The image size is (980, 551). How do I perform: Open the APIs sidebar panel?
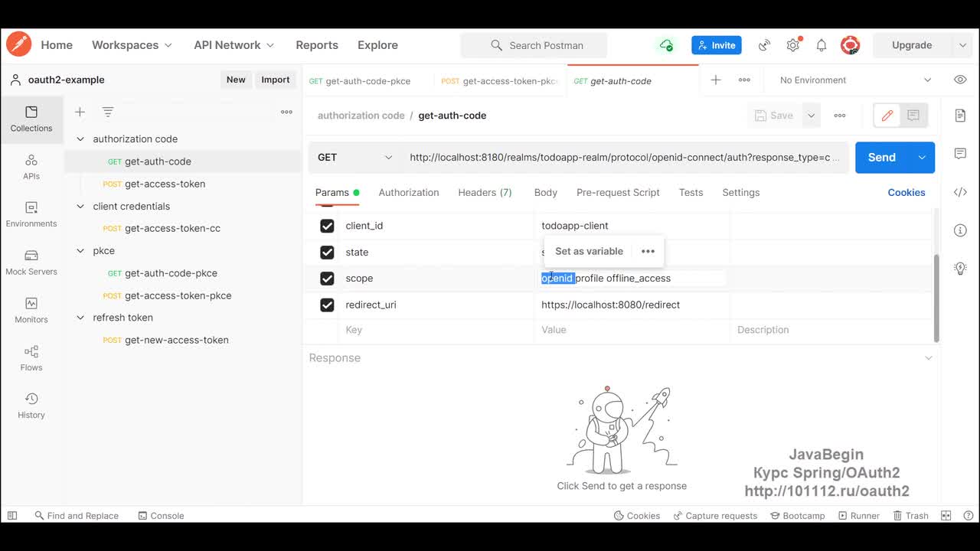(x=31, y=167)
